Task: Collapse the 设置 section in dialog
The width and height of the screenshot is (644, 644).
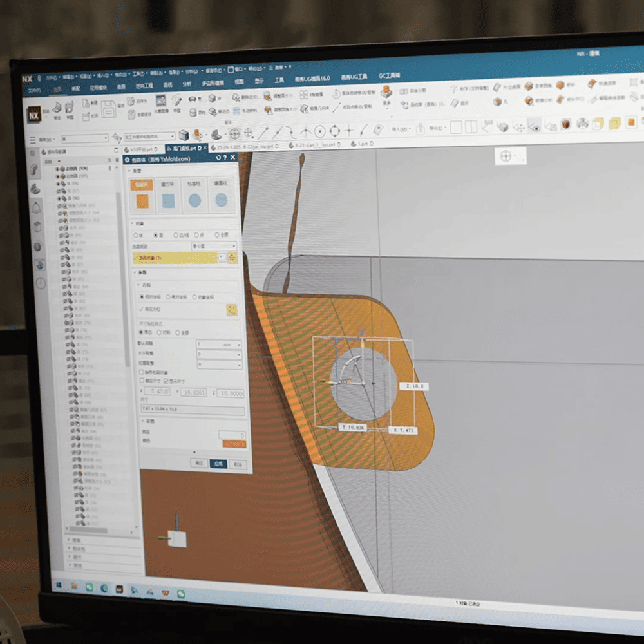Action: pos(143,421)
